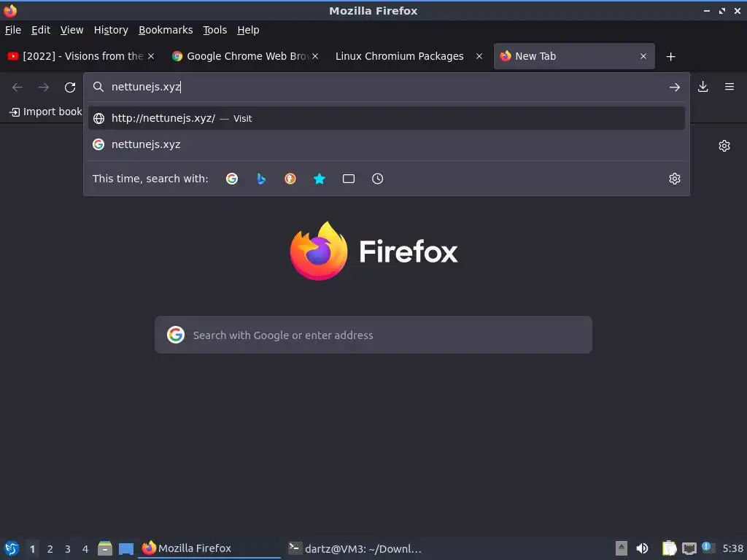Image resolution: width=747 pixels, height=560 pixels.
Task: Open the volume control tray icon
Action: tap(642, 548)
